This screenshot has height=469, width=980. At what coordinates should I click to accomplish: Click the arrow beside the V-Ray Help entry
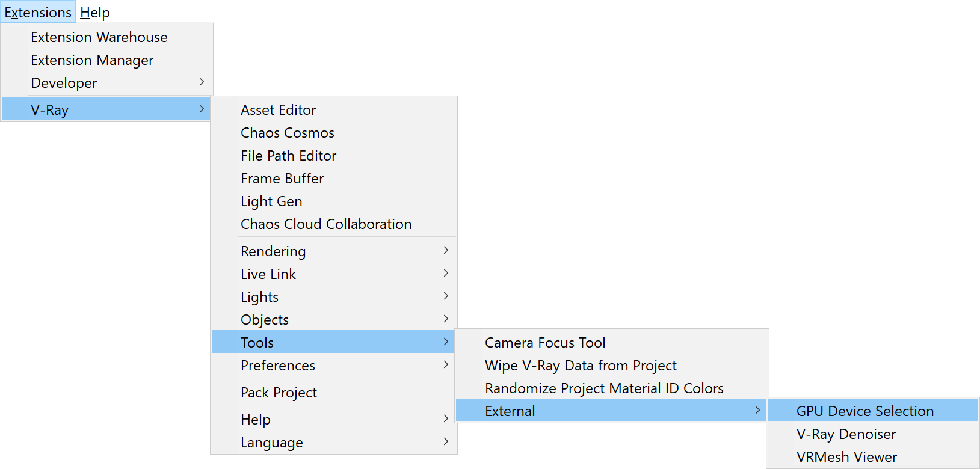coord(446,418)
